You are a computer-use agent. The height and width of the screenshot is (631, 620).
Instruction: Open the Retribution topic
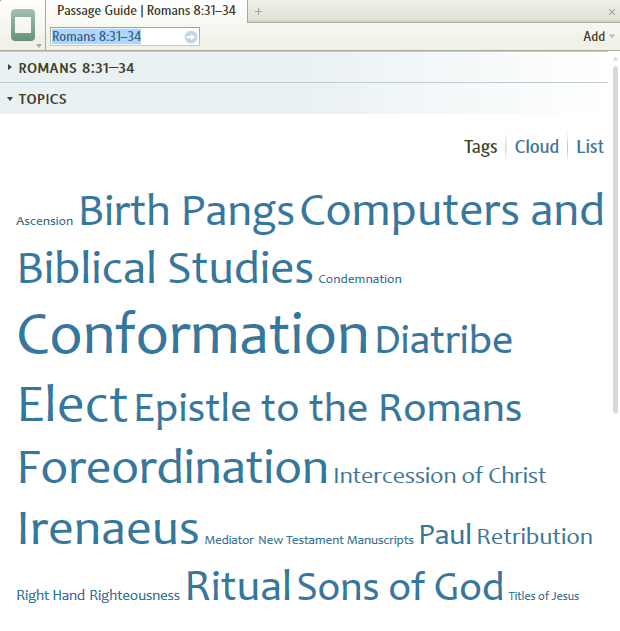pos(535,536)
